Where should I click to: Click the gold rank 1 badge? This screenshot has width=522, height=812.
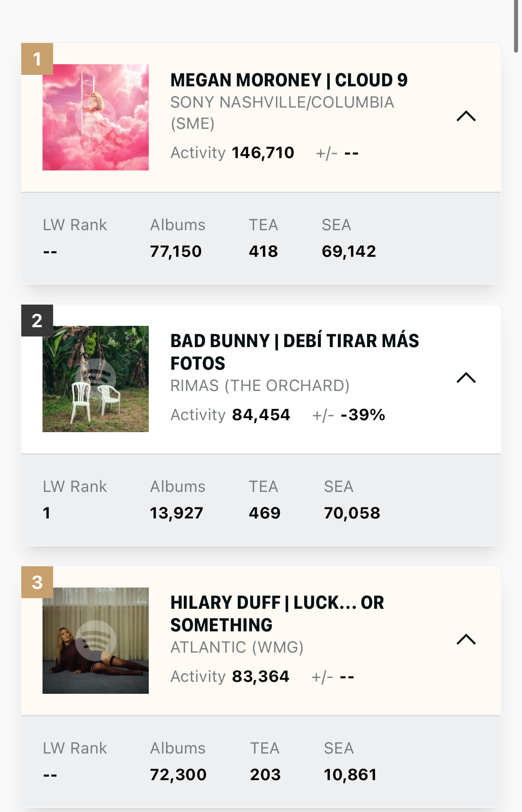pos(37,59)
